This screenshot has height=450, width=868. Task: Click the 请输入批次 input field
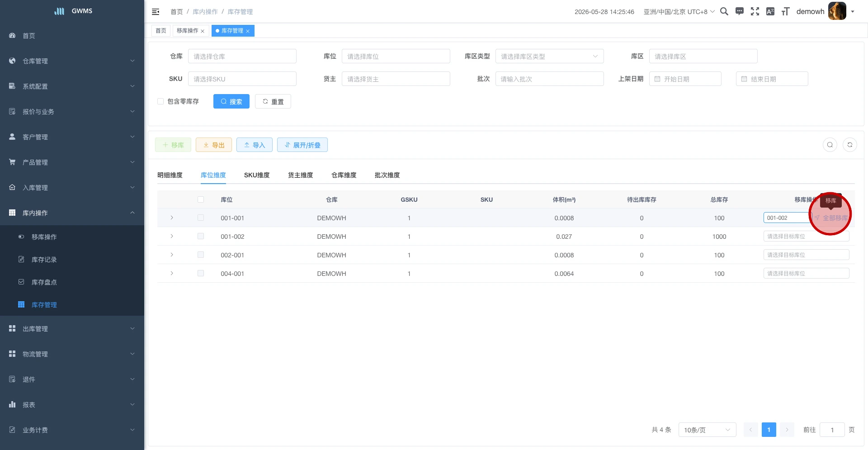coord(550,79)
